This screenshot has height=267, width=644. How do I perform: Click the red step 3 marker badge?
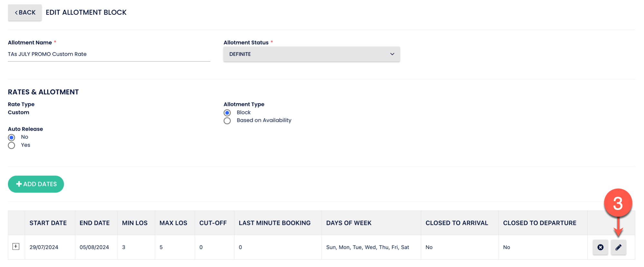point(618,203)
